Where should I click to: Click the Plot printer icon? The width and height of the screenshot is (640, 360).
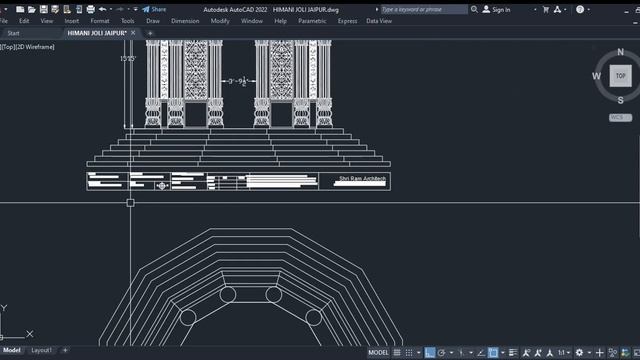click(x=91, y=9)
